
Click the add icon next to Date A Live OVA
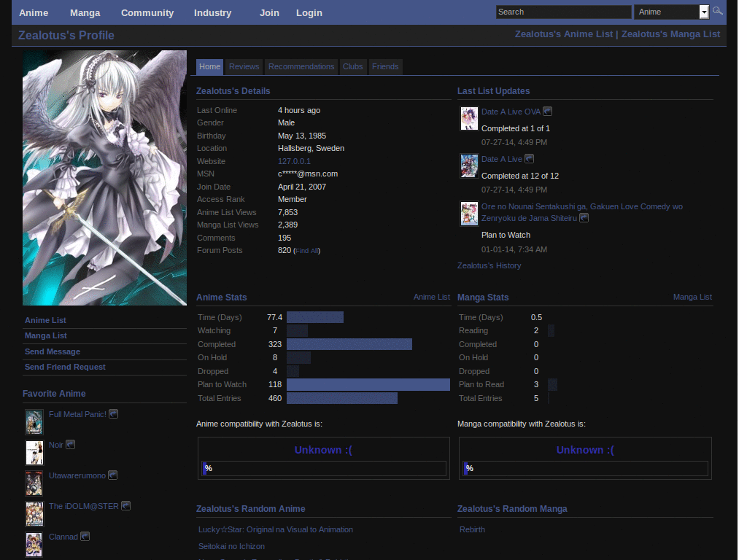pos(547,111)
